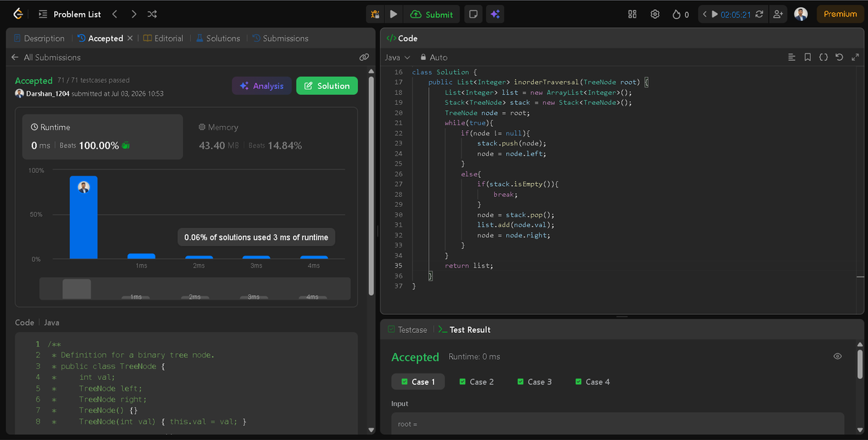Screen dimensions: 868x440
Task: Switch to the Editorial tab
Action: tap(163, 38)
